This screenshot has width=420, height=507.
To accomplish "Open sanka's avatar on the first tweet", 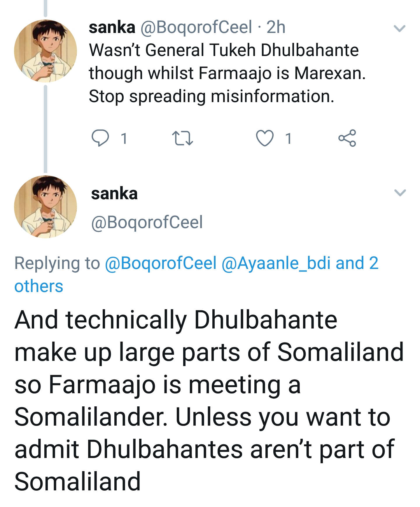I will click(x=45, y=51).
